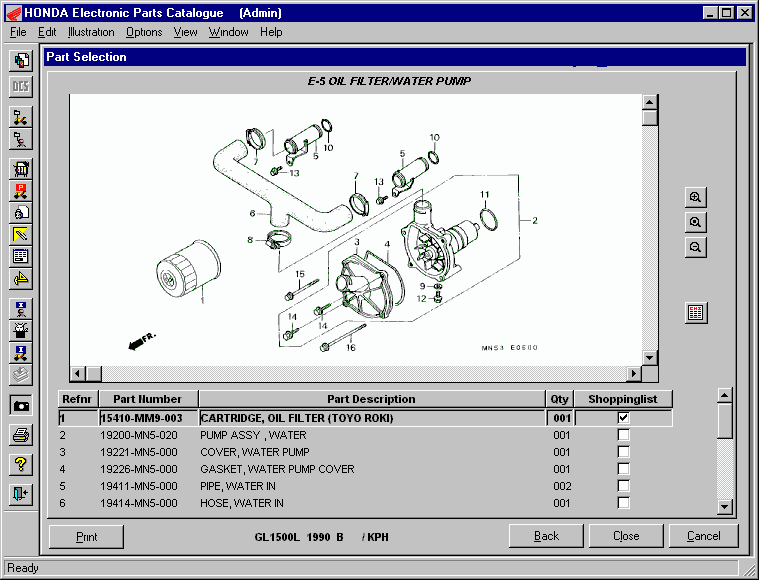Screen dimensions: 759x580
Task: Click parts list scrollbar up arrow
Action: coord(725,396)
